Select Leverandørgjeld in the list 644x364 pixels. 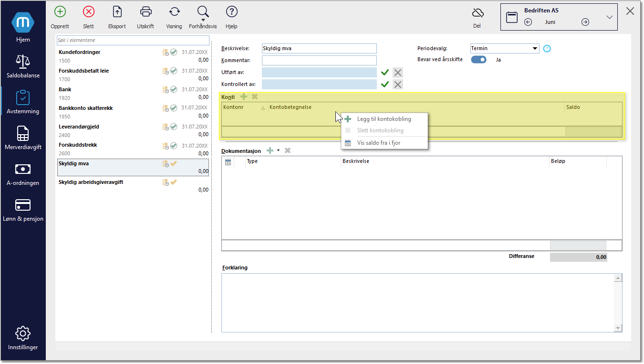tap(133, 131)
